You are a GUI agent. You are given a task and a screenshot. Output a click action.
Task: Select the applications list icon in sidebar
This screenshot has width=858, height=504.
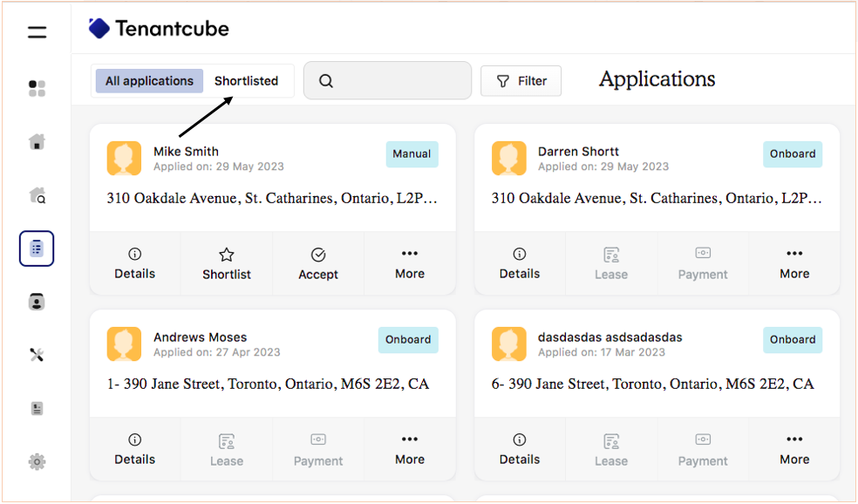(x=37, y=249)
